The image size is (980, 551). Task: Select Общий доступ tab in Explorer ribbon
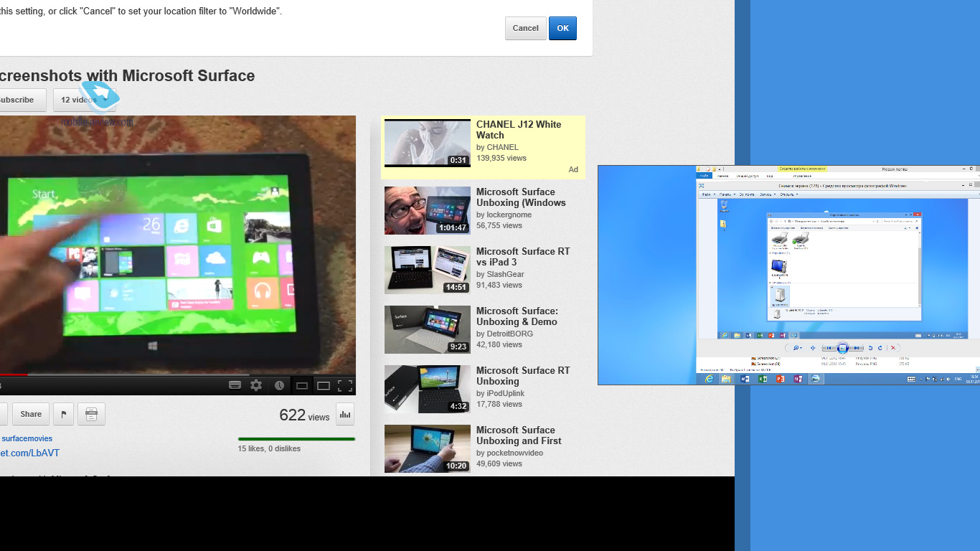click(748, 176)
